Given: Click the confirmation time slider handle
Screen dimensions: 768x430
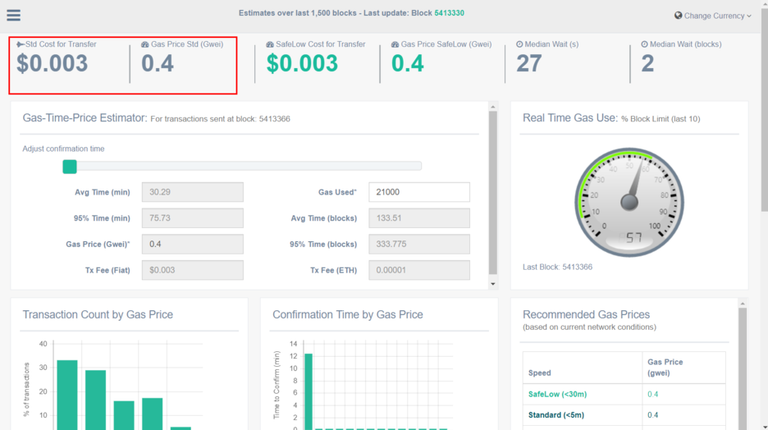Looking at the screenshot, I should tap(69, 167).
